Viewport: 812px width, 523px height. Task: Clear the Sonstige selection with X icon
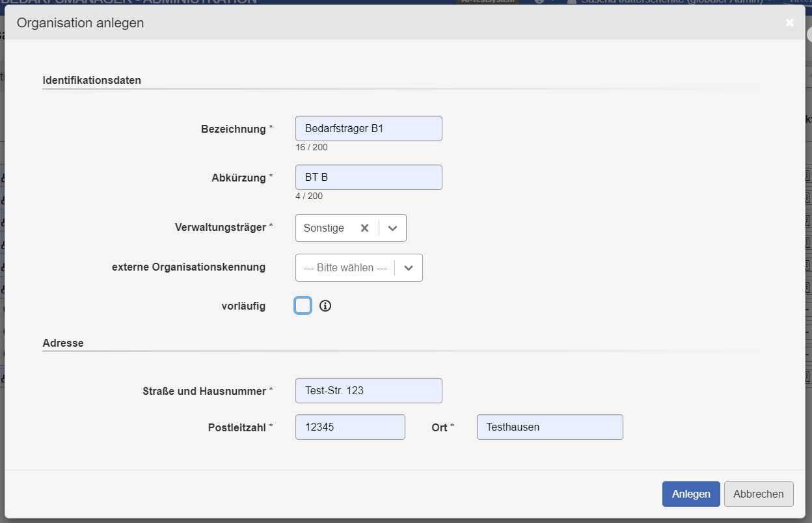pos(364,228)
